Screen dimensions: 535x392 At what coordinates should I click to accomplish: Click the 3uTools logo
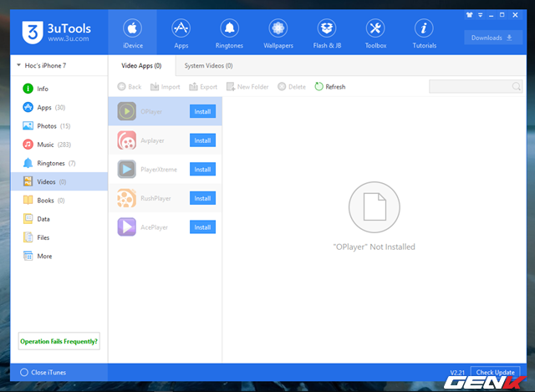(x=57, y=33)
